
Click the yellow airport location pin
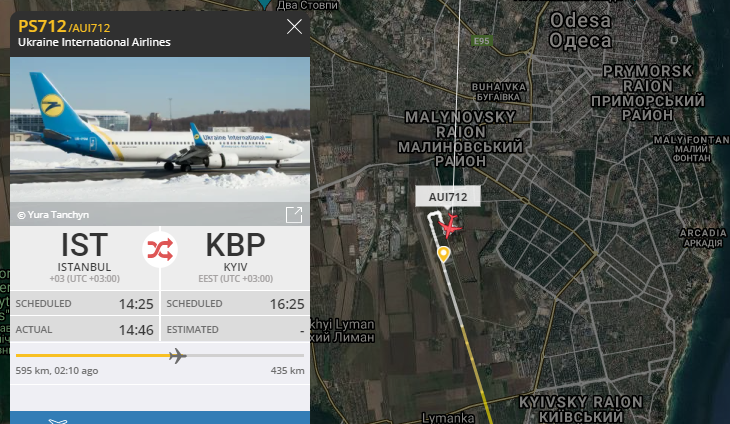[x=443, y=254]
